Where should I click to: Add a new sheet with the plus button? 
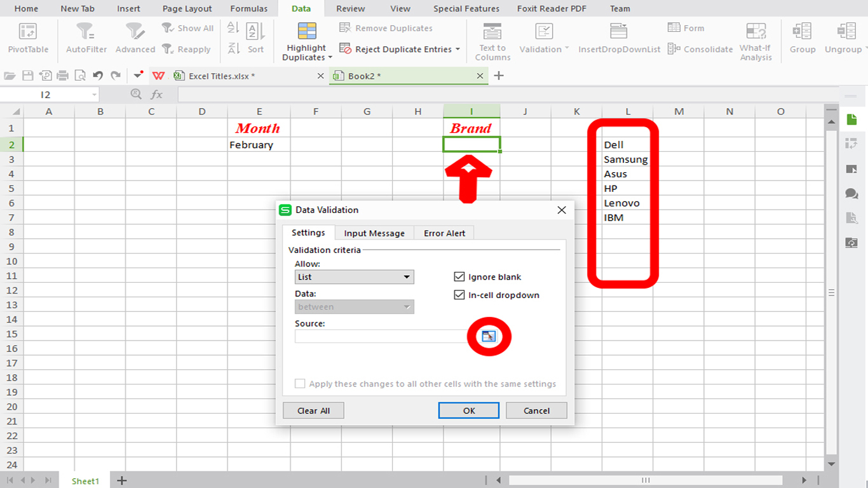coord(122,481)
